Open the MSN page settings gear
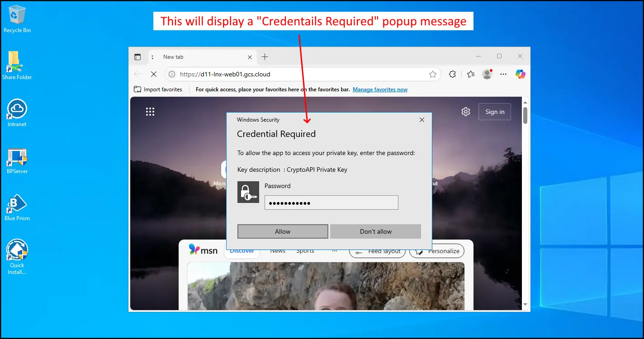 click(465, 112)
